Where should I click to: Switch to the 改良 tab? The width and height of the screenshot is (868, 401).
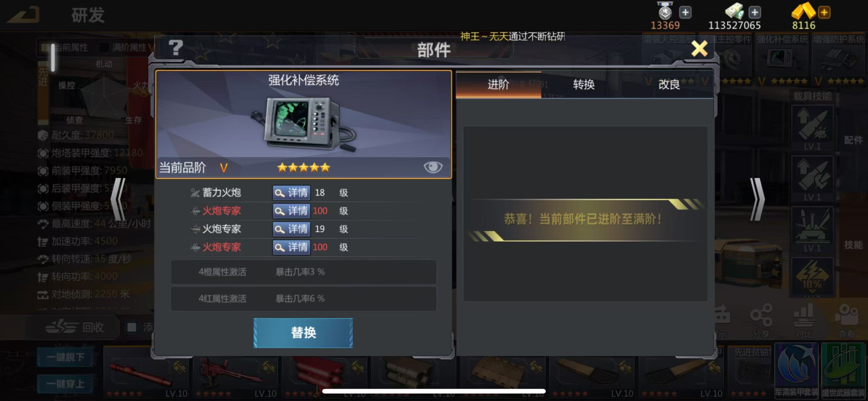tap(669, 84)
